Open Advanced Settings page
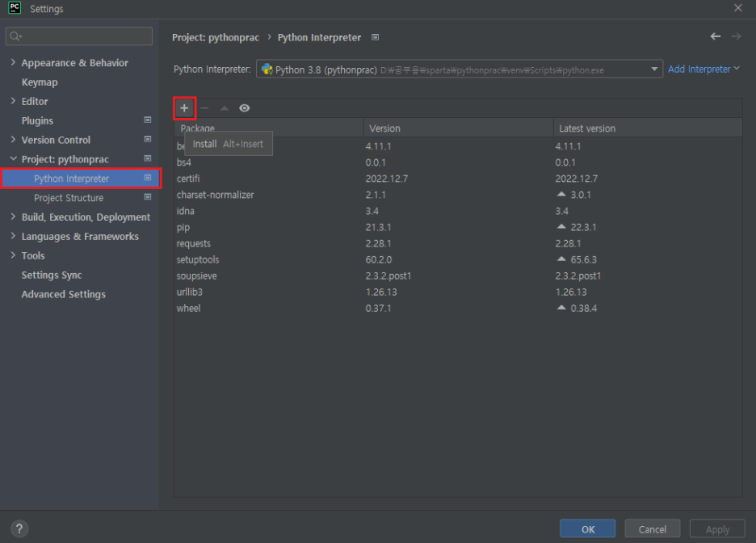756x543 pixels. pos(63,294)
